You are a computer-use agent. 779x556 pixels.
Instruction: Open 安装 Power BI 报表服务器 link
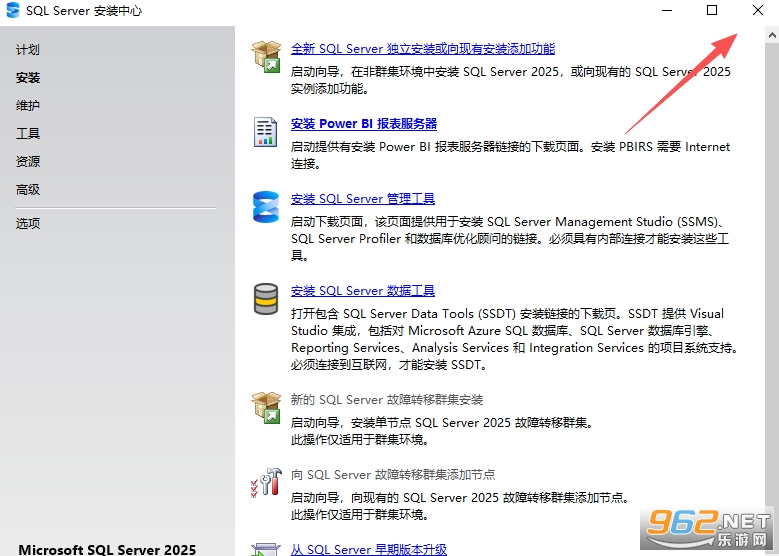coord(364,123)
